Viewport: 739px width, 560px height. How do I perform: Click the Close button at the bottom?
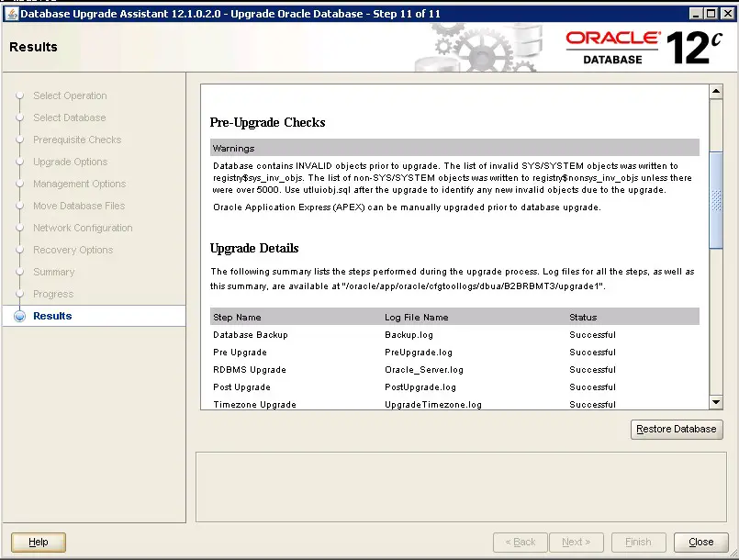(700, 542)
